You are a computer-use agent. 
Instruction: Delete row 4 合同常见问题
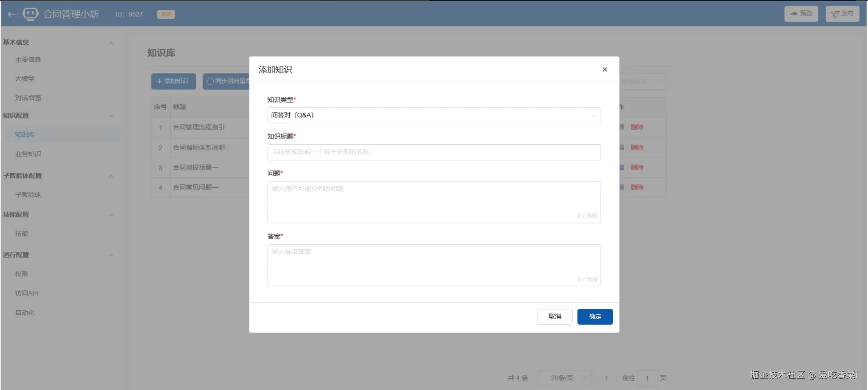[637, 187]
